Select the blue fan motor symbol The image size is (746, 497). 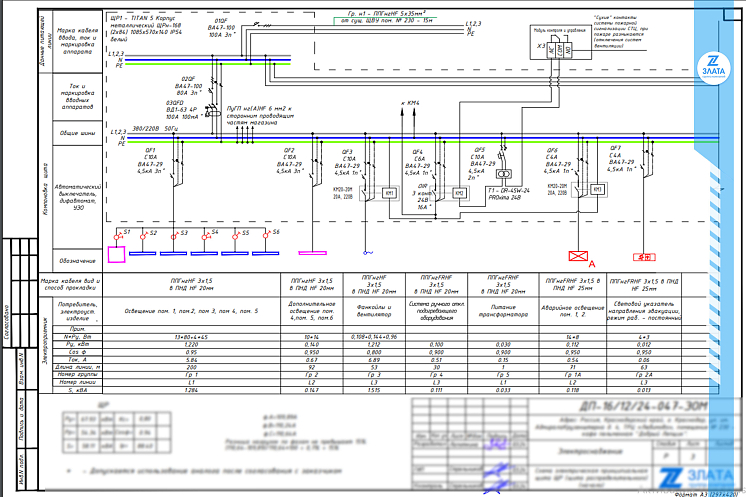tap(365, 252)
